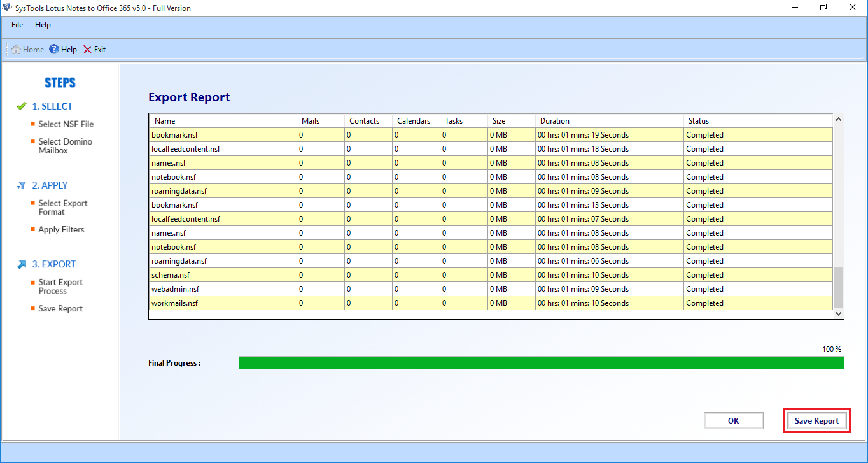868x463 pixels.
Task: Click the OK button
Action: pyautogui.click(x=733, y=420)
